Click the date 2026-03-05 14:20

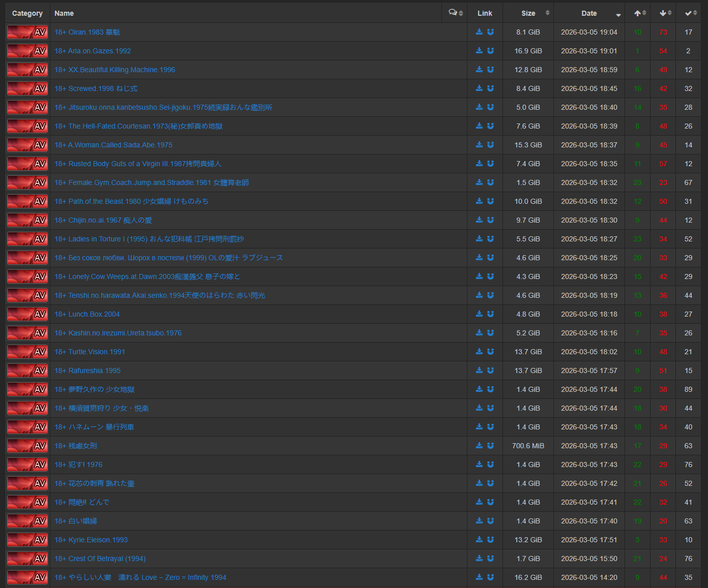tap(589, 577)
